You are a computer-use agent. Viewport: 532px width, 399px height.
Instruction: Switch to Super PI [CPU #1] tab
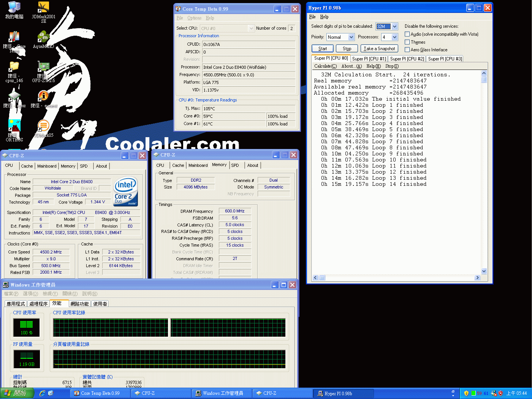pos(369,59)
